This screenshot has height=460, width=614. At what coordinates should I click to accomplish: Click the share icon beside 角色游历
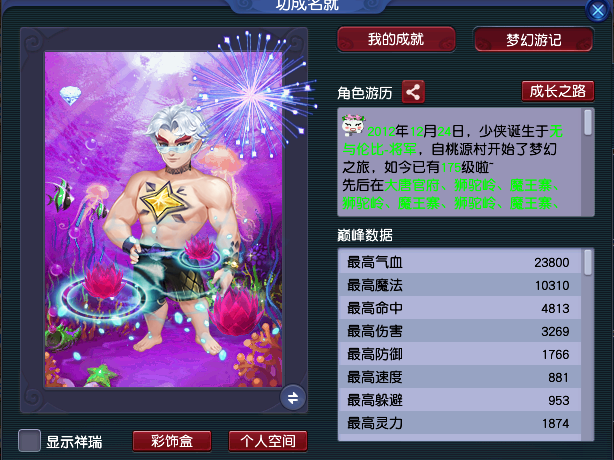pyautogui.click(x=413, y=92)
